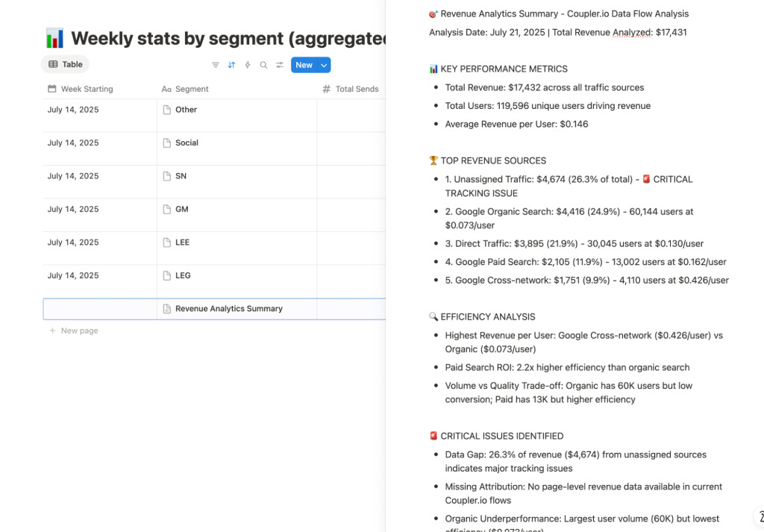Select the Table view tab
Viewport: 764px width, 532px height.
(66, 64)
